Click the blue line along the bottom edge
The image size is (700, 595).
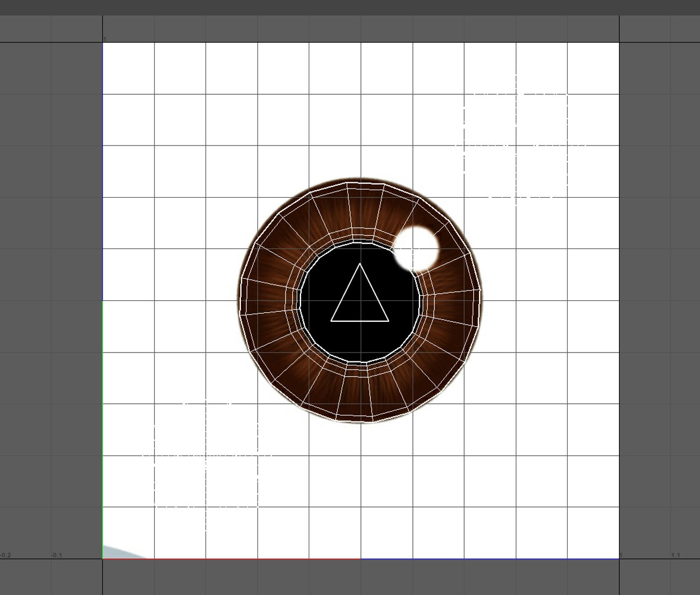pyautogui.click(x=490, y=559)
